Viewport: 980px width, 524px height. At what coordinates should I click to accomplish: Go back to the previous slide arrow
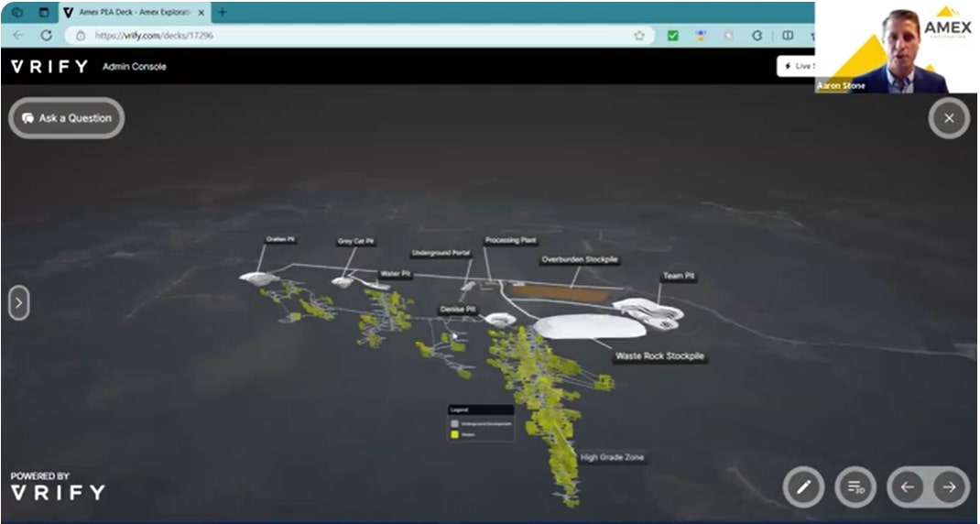point(907,486)
